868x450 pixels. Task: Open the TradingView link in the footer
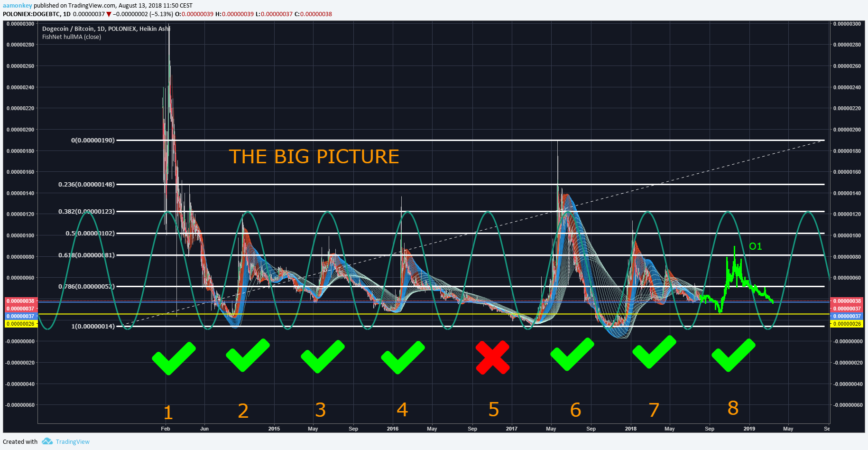(x=73, y=441)
